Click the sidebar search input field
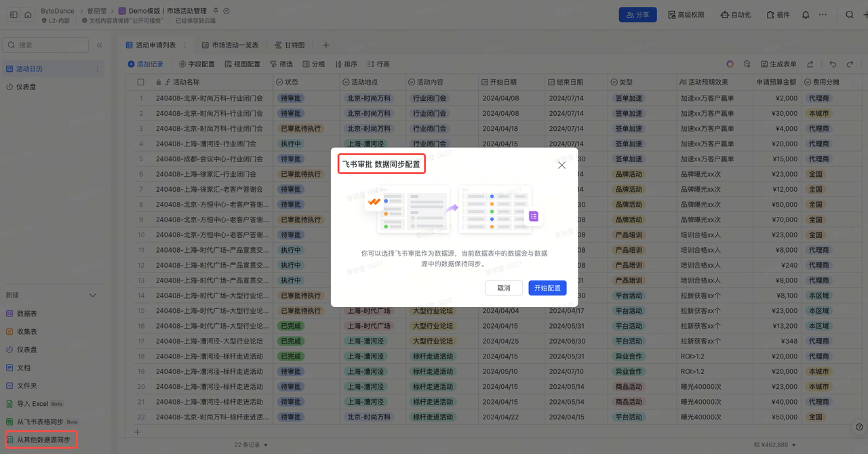868x454 pixels. point(47,45)
